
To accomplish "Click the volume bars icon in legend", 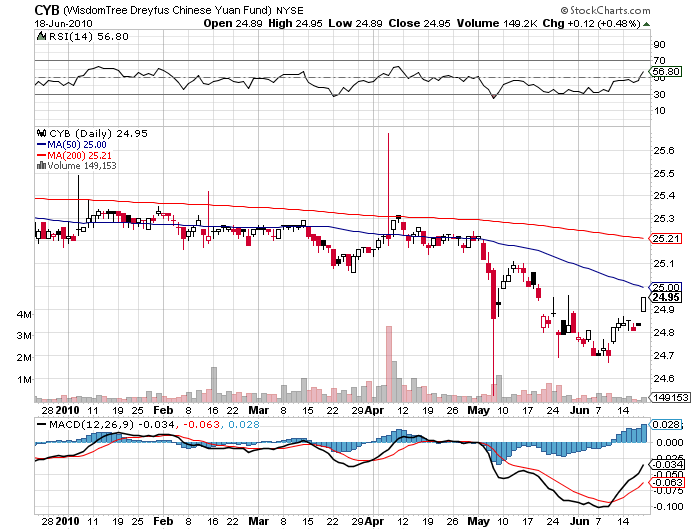I will click(41, 166).
